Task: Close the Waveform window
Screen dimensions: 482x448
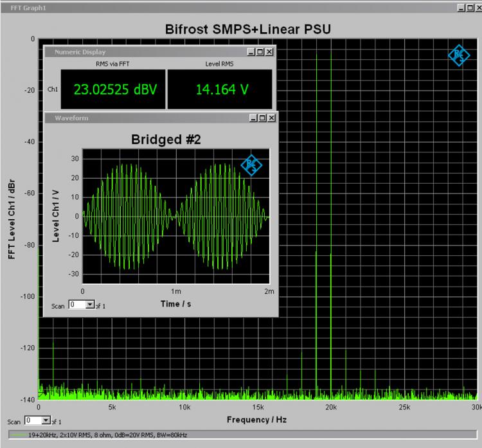Action: 271,118
